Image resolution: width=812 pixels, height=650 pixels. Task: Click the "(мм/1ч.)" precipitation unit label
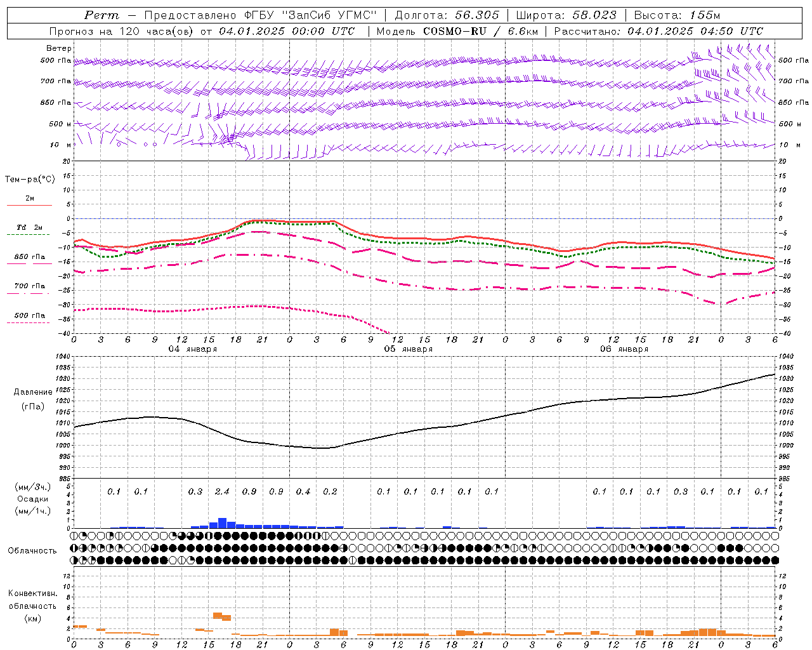32,511
